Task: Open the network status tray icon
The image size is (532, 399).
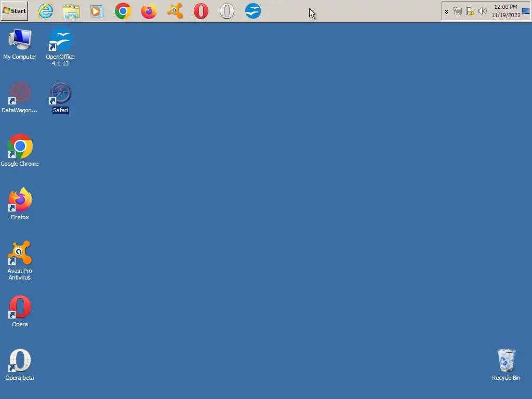Action: click(457, 11)
